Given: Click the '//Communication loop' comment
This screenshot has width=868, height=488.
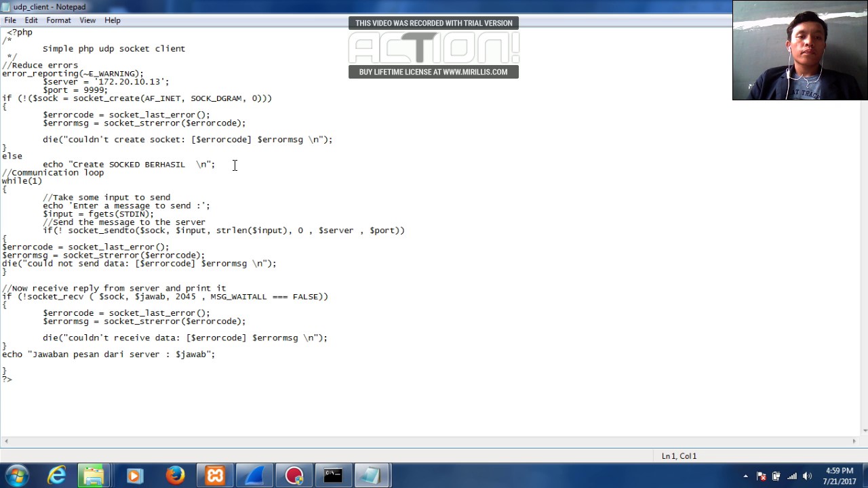Looking at the screenshot, I should [x=53, y=172].
